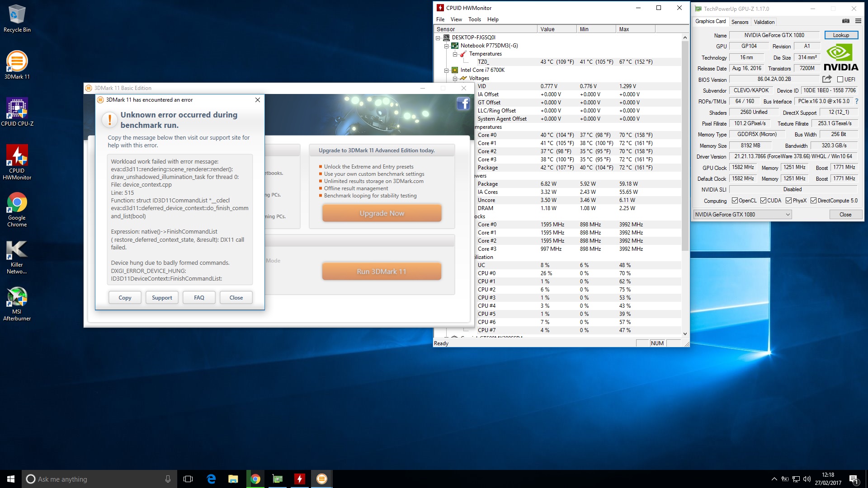Viewport: 868px width, 488px height.
Task: Click Support in the error dialog
Action: (162, 298)
